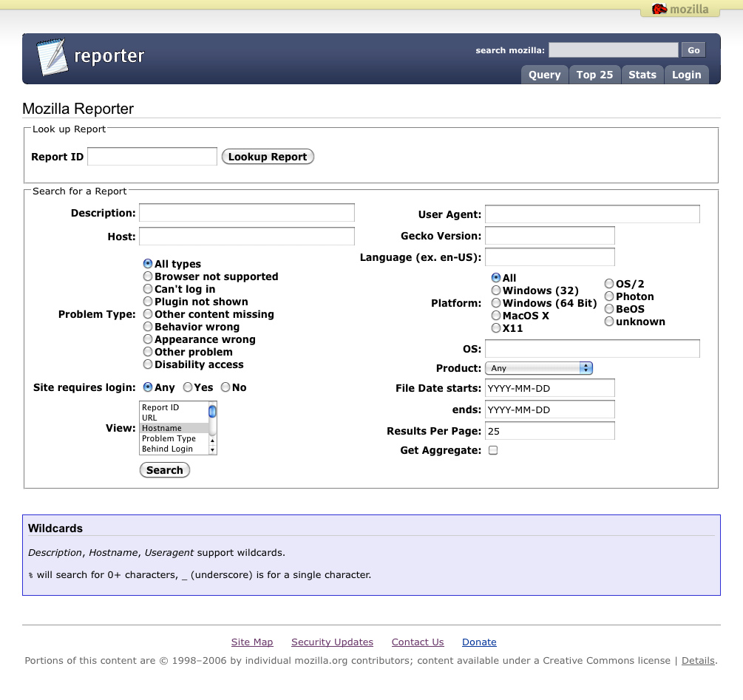
Task: Choose the X11 platform option
Action: [496, 327]
